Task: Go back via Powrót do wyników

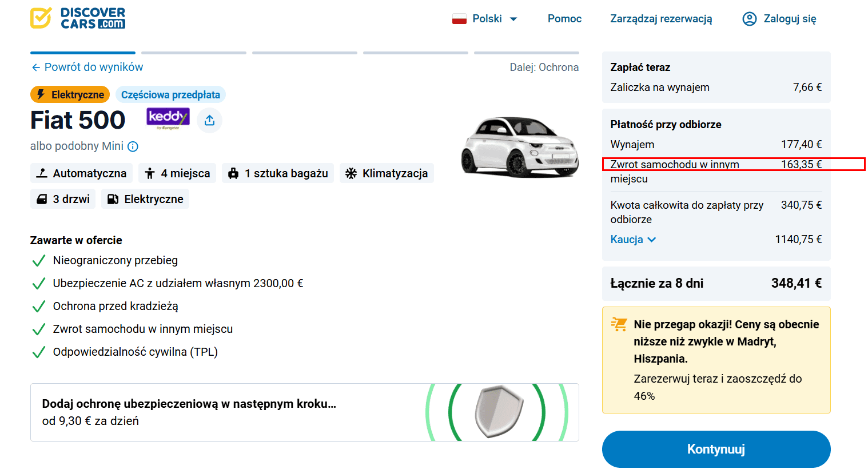Action: click(87, 67)
